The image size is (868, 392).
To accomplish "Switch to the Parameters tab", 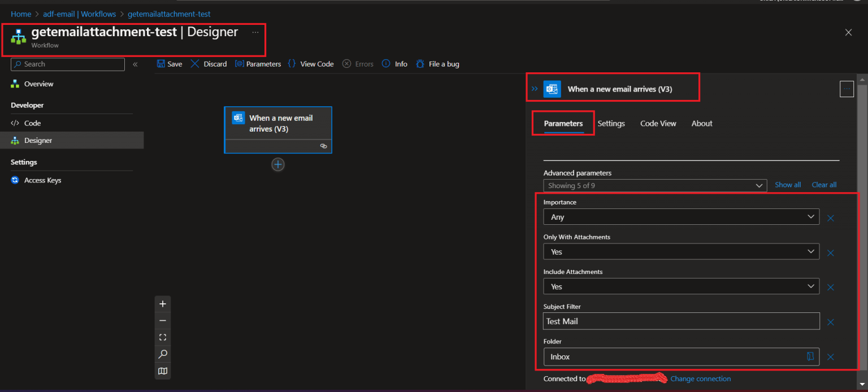I will [x=563, y=123].
